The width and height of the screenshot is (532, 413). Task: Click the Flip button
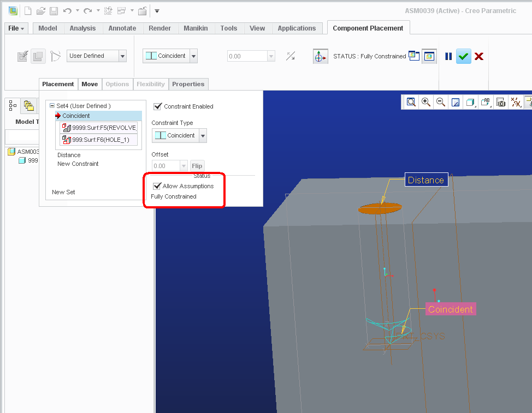[x=197, y=166]
